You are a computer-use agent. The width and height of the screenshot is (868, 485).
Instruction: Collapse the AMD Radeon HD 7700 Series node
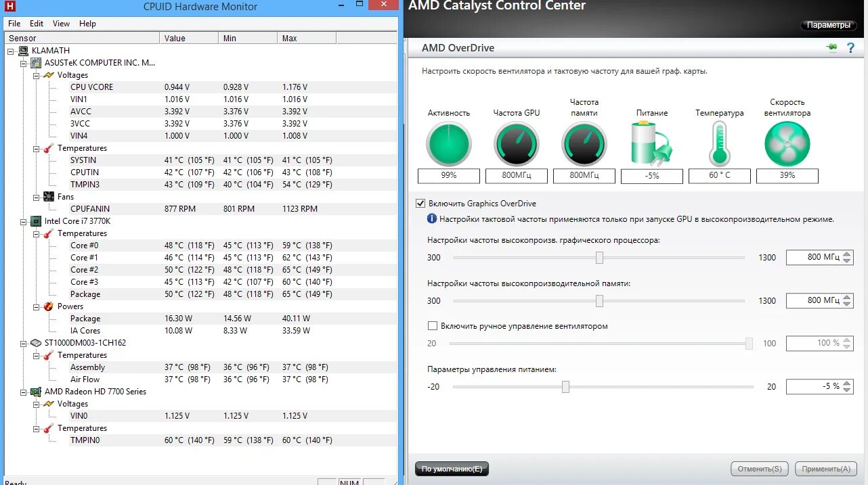tap(24, 392)
